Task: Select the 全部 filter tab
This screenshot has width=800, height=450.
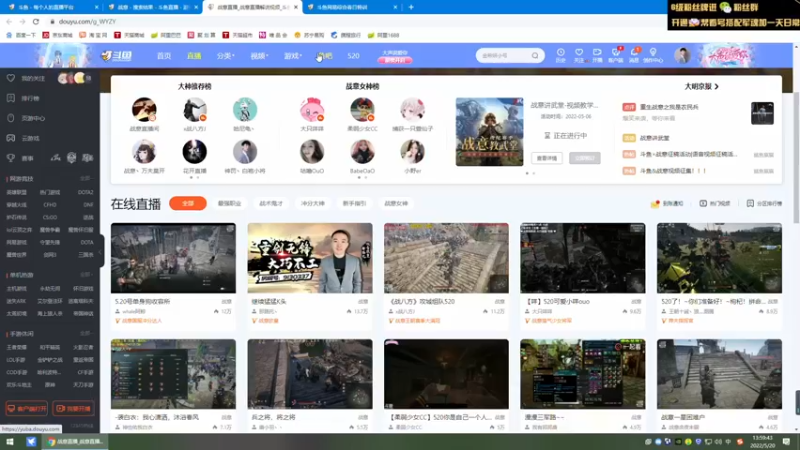Action: tap(188, 203)
